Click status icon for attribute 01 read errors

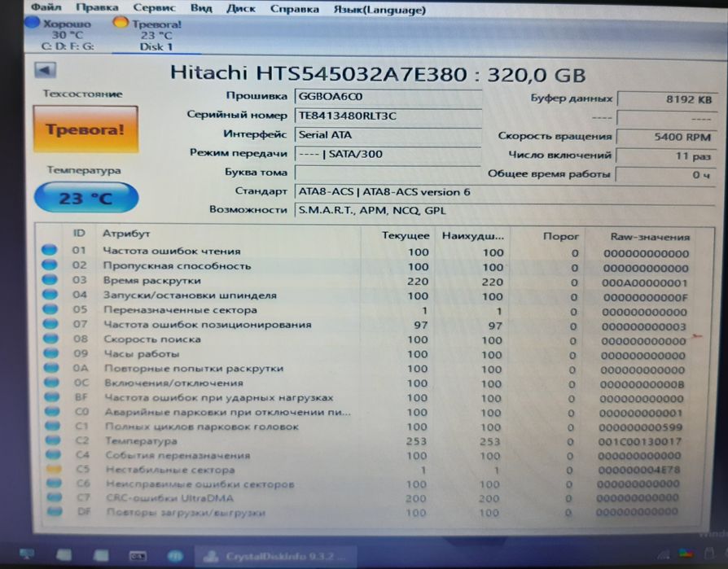coord(49,250)
